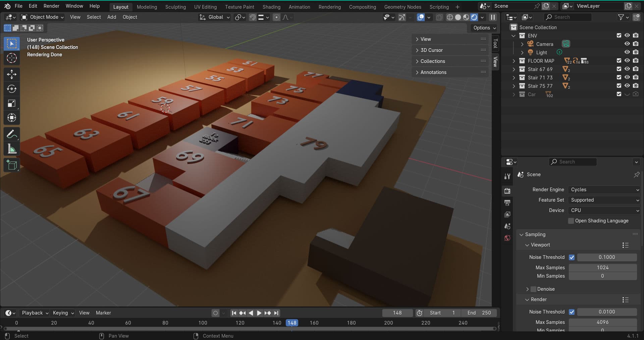Viewport: 644px width, 340px height.
Task: Uncheck the Car collection checkbox
Action: point(619,94)
